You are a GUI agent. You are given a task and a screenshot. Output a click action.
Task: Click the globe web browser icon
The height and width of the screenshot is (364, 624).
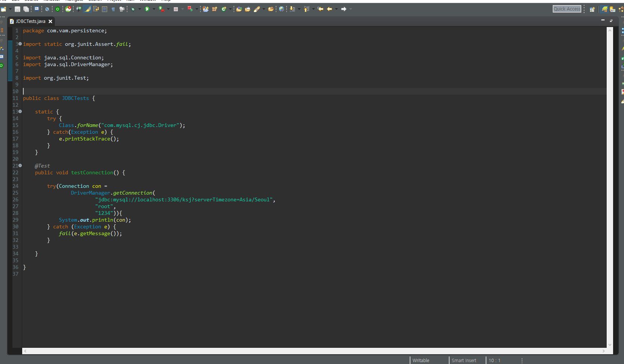[281, 9]
